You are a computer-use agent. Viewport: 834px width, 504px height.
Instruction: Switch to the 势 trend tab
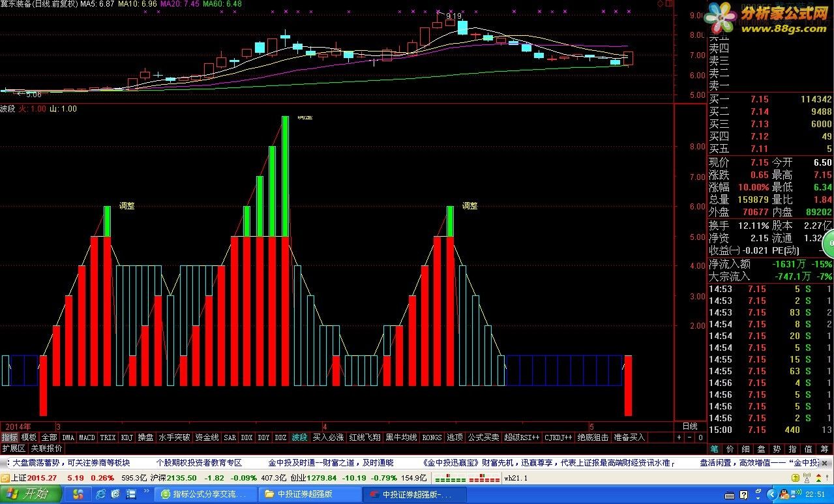[x=777, y=449]
